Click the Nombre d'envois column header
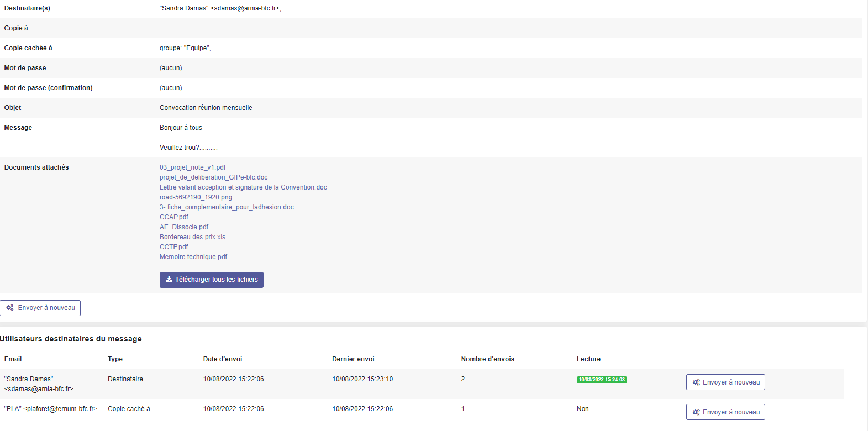The width and height of the screenshot is (868, 431). pyautogui.click(x=487, y=359)
